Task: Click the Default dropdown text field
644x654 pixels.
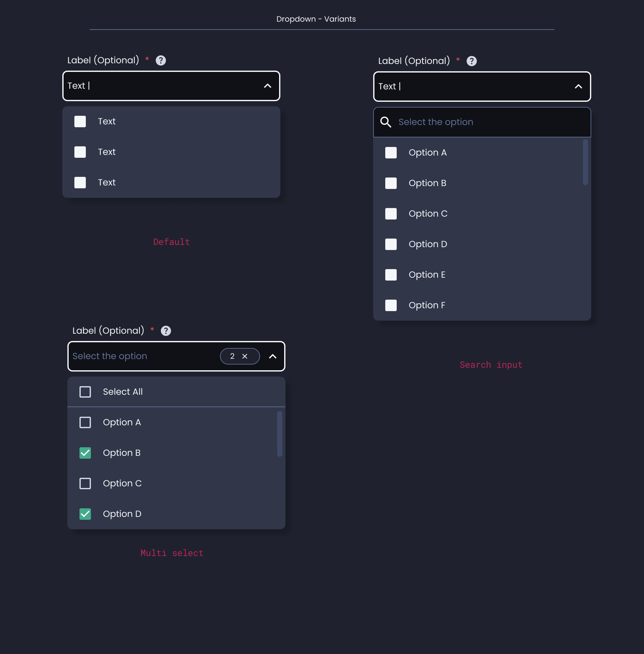Action: (171, 86)
